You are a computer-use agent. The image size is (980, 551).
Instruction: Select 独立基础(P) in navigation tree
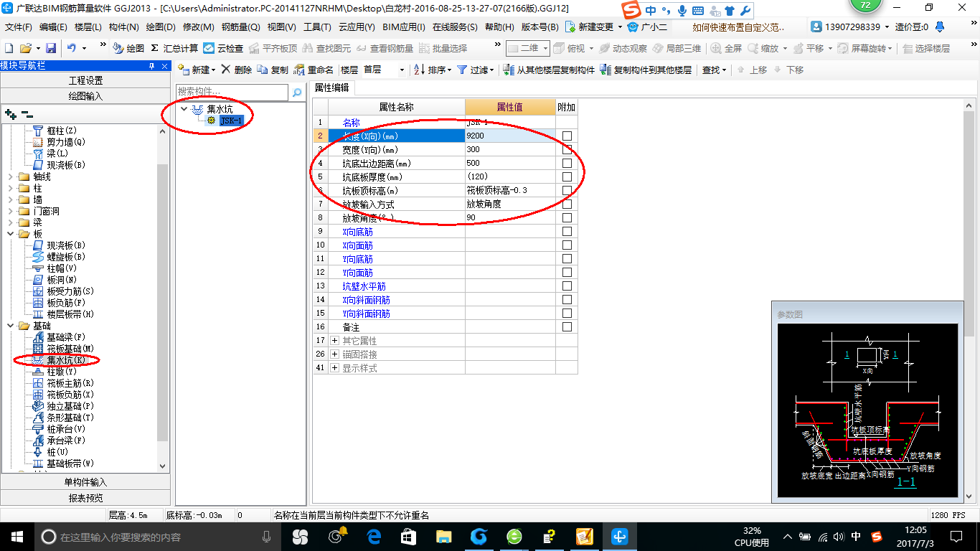70,406
